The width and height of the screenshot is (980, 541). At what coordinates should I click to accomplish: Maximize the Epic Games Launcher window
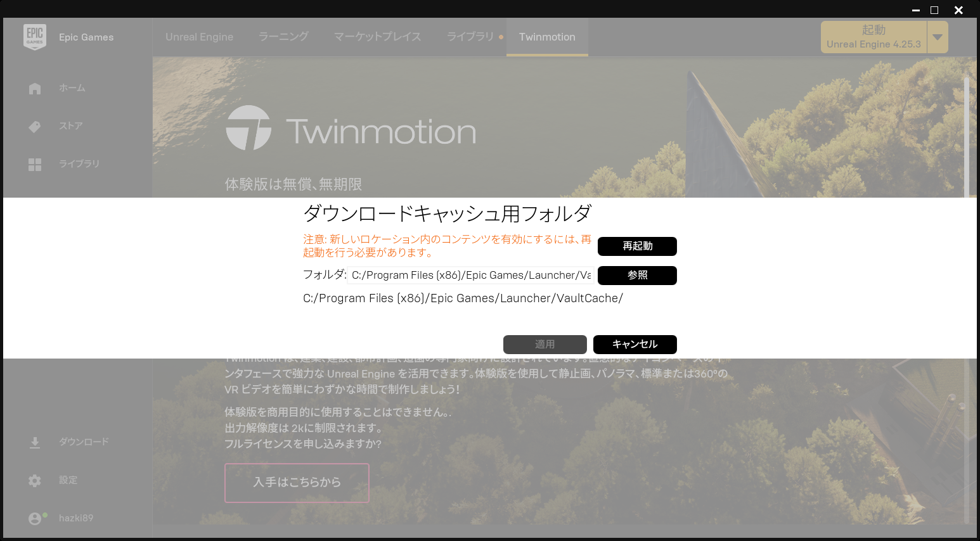click(934, 10)
